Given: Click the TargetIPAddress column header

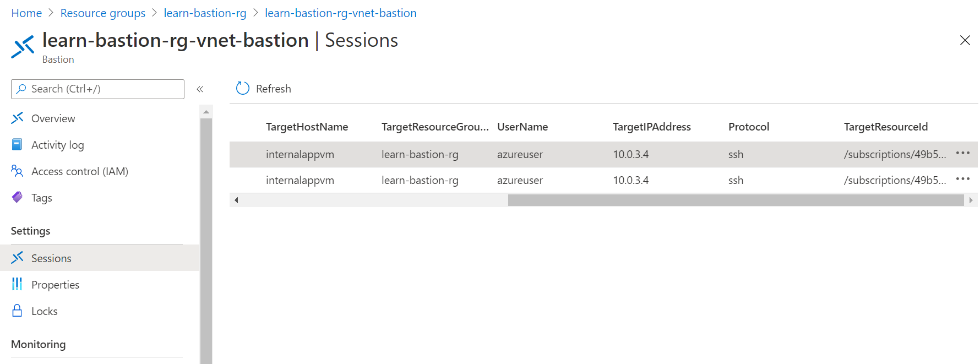Looking at the screenshot, I should click(652, 127).
